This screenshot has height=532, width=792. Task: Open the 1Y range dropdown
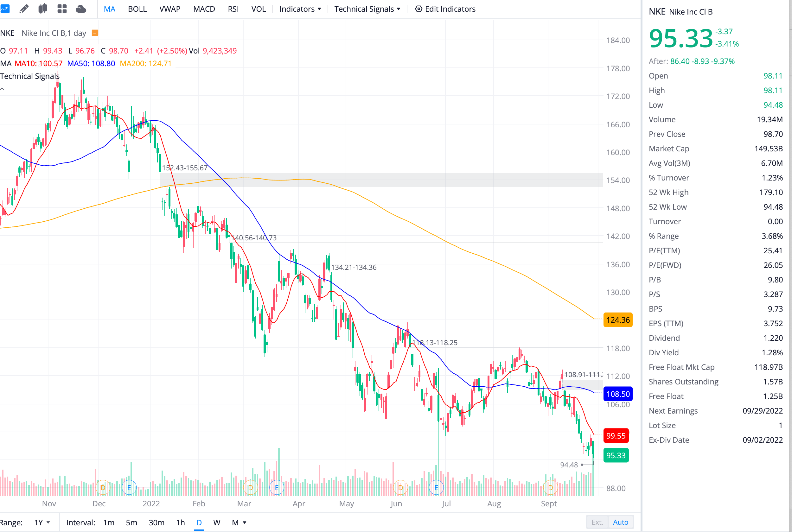(x=42, y=522)
